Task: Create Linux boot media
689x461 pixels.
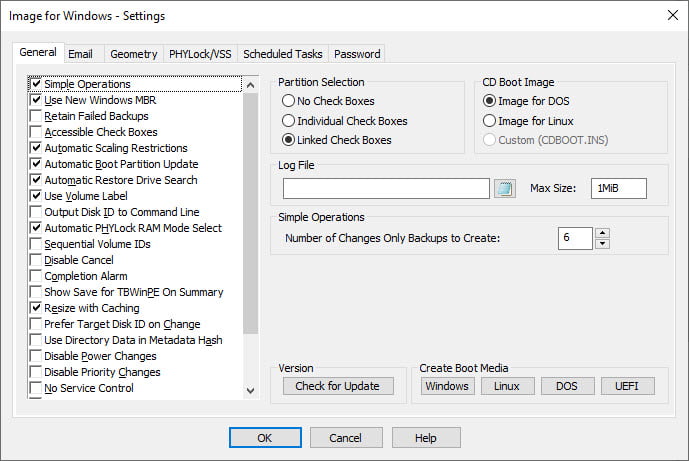Action: 508,386
